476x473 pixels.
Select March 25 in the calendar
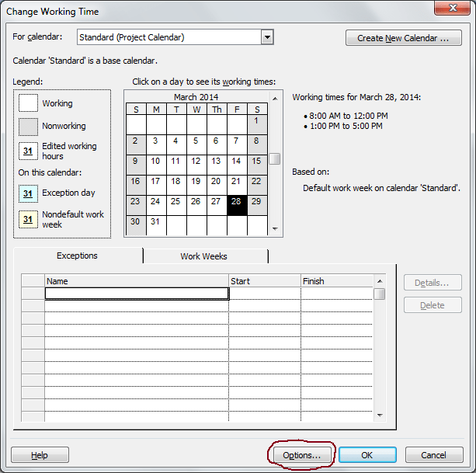176,206
